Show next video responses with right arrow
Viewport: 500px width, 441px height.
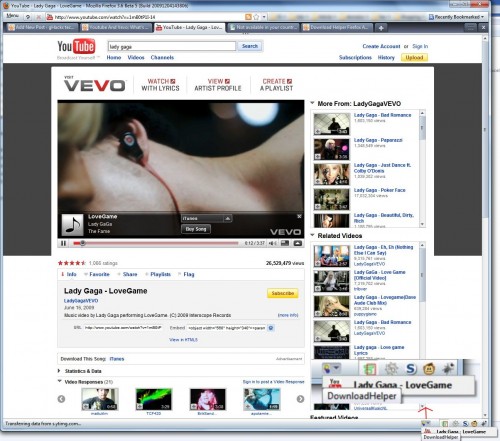(x=300, y=399)
